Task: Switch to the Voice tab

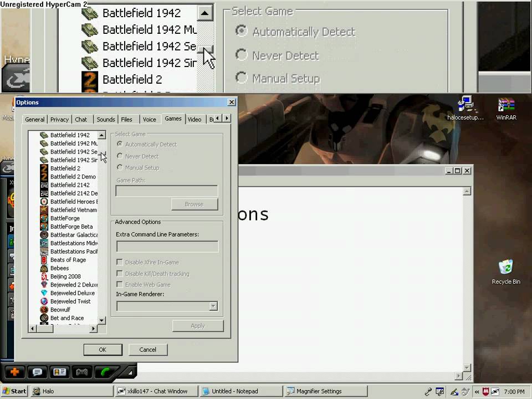Action: tap(149, 120)
